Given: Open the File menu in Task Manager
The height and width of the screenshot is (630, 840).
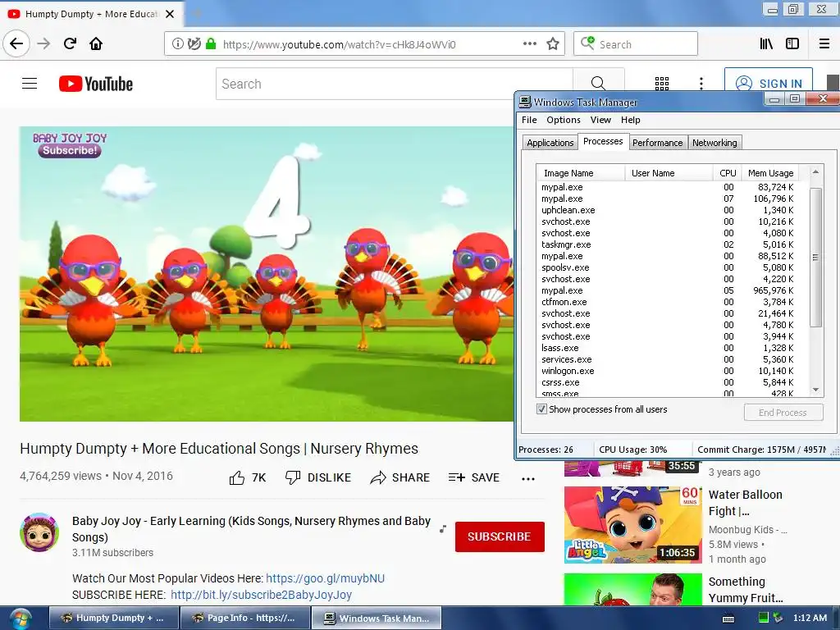Looking at the screenshot, I should pos(529,120).
